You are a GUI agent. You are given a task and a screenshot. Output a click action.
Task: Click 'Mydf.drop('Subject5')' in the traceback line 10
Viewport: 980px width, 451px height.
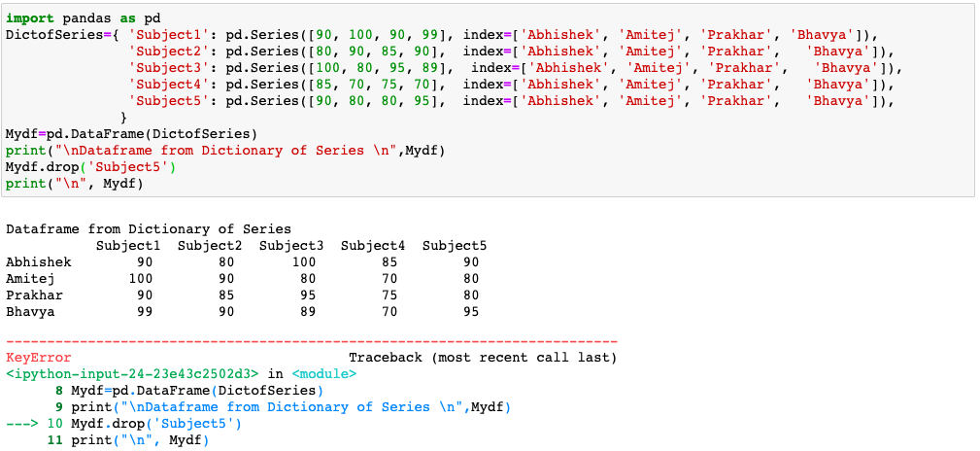[156, 424]
